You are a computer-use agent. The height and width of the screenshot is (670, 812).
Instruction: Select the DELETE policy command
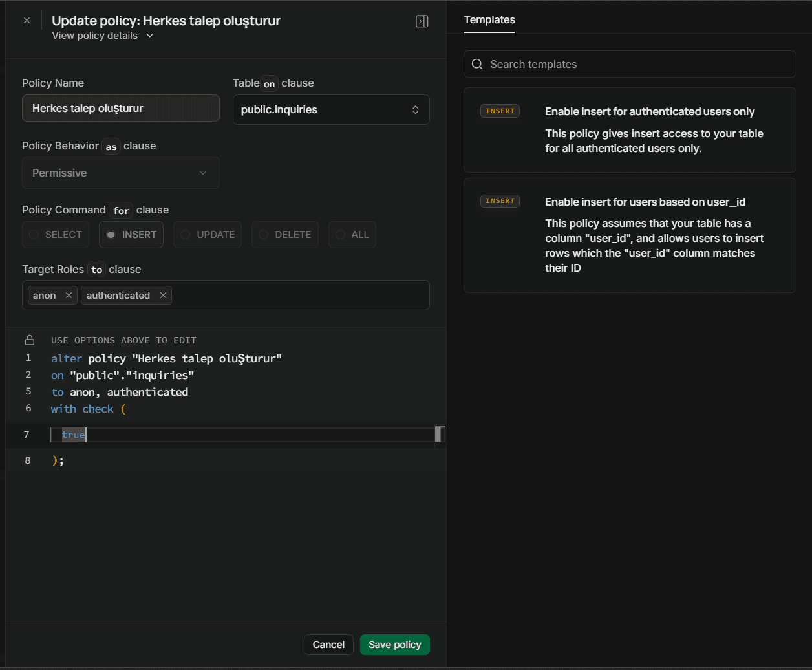285,235
